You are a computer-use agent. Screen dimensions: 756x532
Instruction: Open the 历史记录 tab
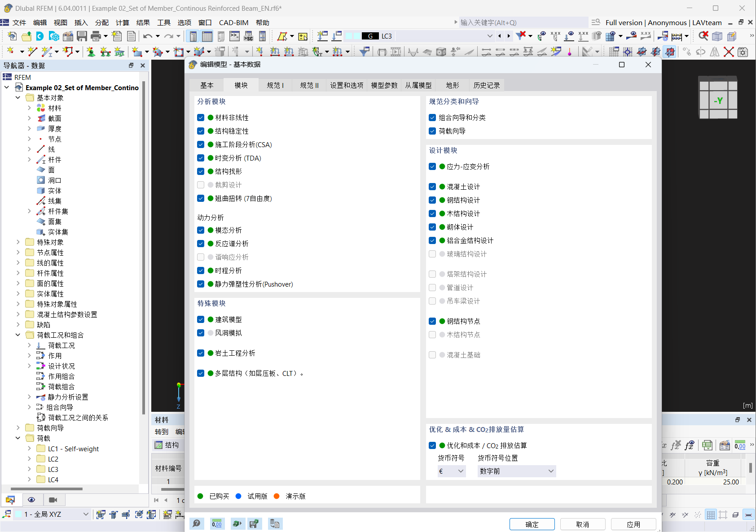487,85
